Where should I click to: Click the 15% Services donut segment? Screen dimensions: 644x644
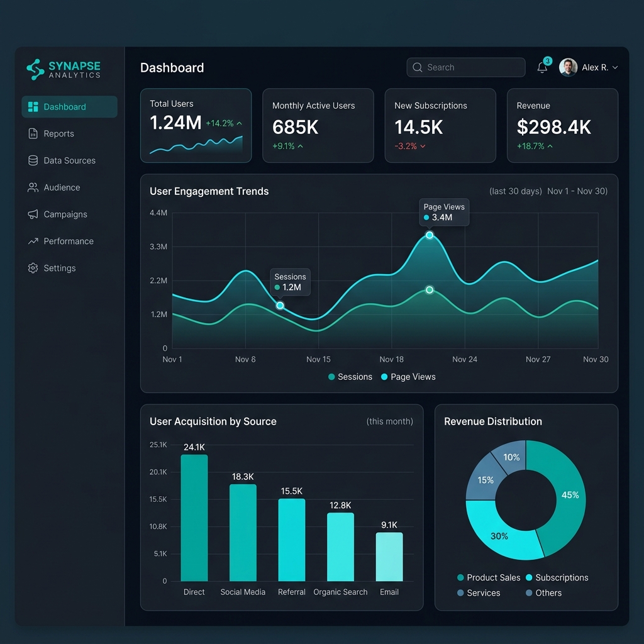click(486, 480)
